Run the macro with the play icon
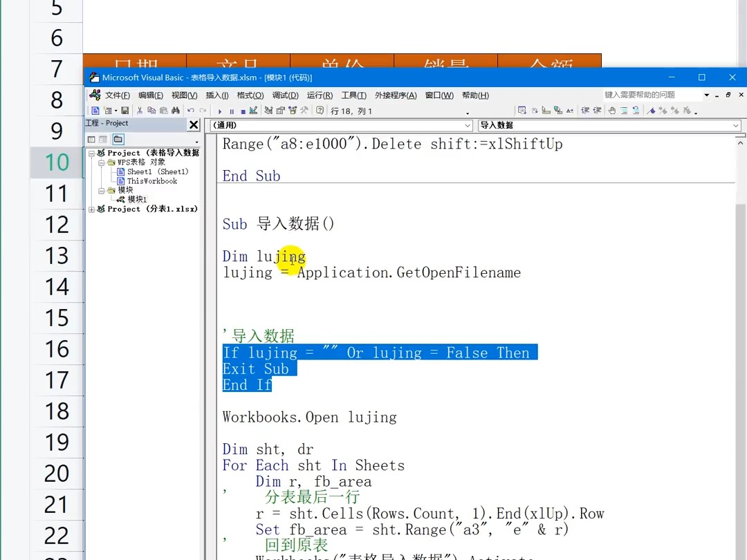This screenshot has height=560, width=747. [220, 111]
